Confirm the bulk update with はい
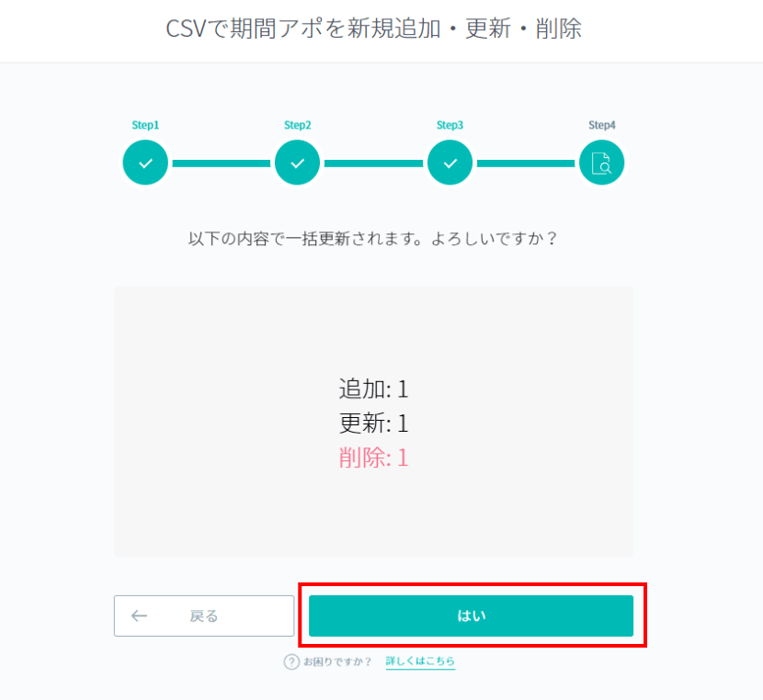763x700 pixels. pos(471,615)
